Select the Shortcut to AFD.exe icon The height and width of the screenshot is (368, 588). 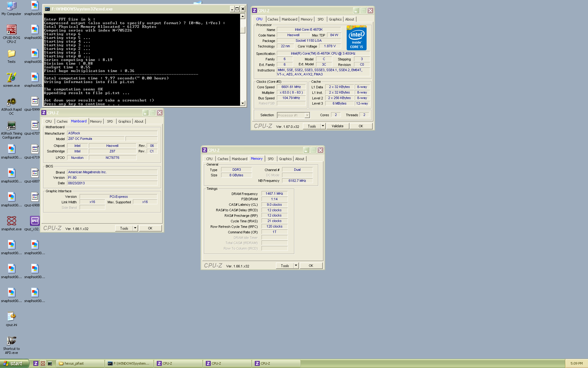click(x=11, y=345)
